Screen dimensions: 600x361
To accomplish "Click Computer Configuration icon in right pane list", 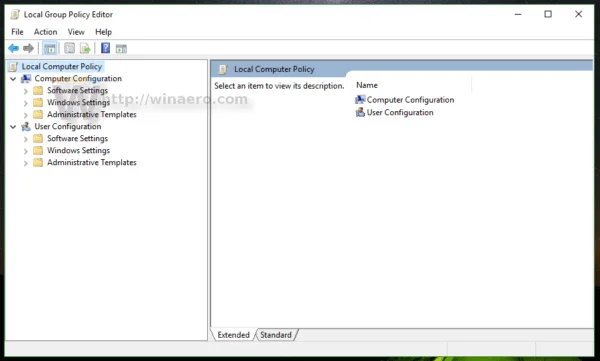I will [360, 100].
